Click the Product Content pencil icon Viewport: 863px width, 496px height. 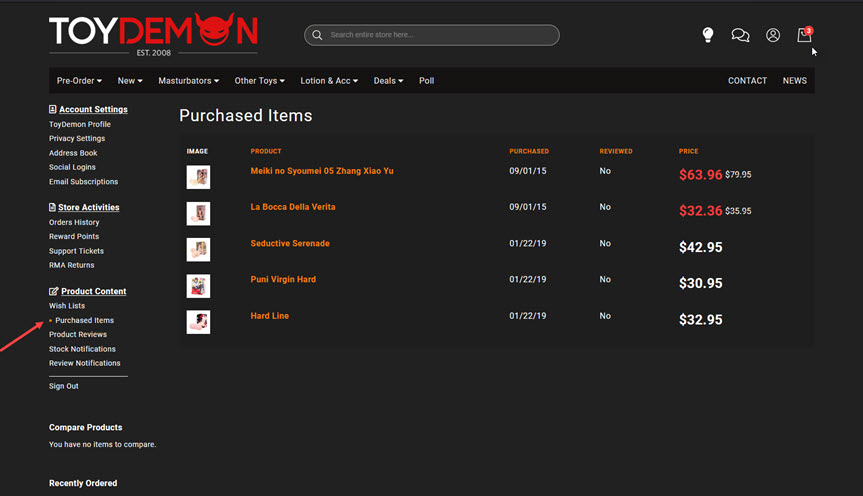pos(53,291)
